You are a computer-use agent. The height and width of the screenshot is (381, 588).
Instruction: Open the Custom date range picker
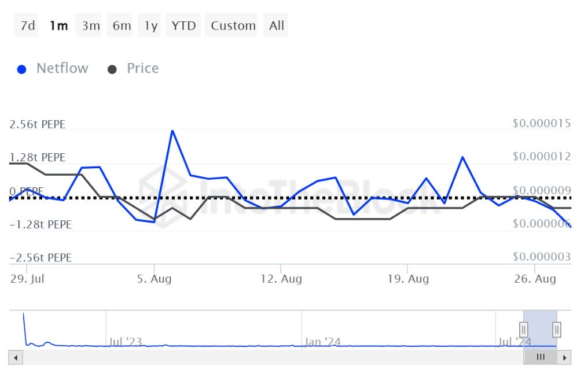pos(233,25)
